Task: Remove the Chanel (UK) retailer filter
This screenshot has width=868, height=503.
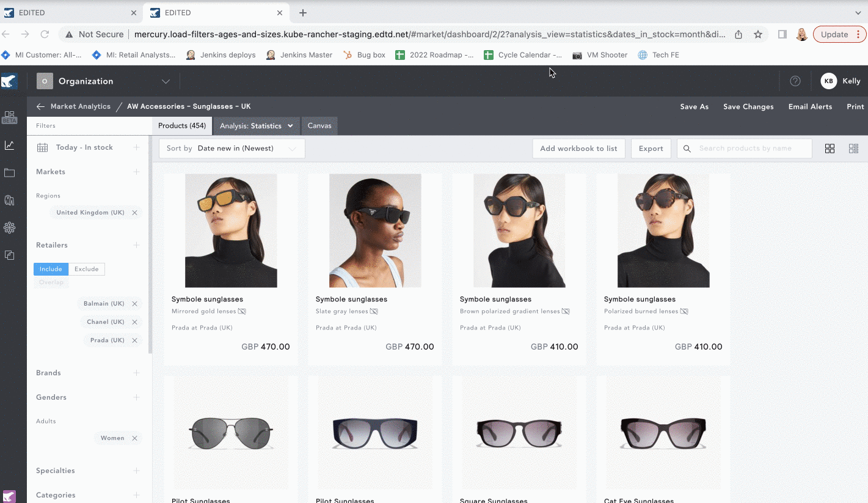Action: coord(134,322)
